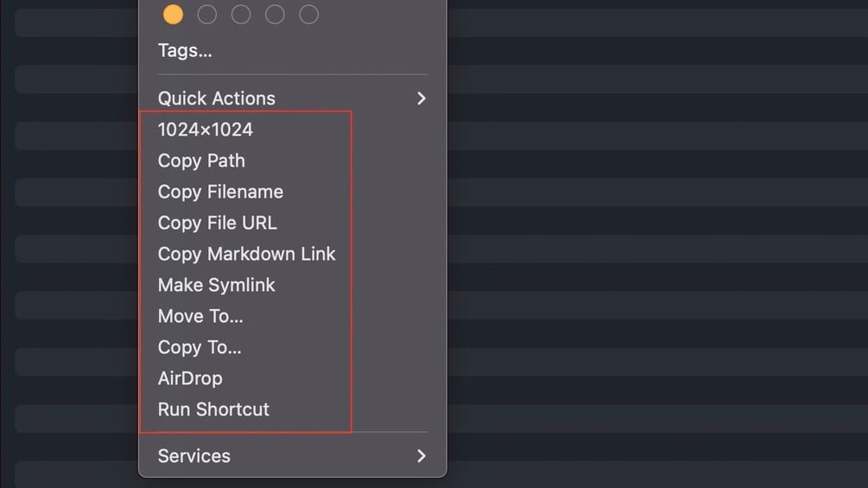Click Copy File URL
This screenshot has height=488, width=868.
218,223
